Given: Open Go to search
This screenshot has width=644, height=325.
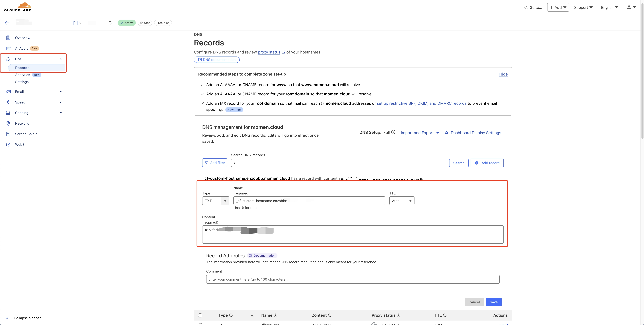Looking at the screenshot, I should coord(533,8).
